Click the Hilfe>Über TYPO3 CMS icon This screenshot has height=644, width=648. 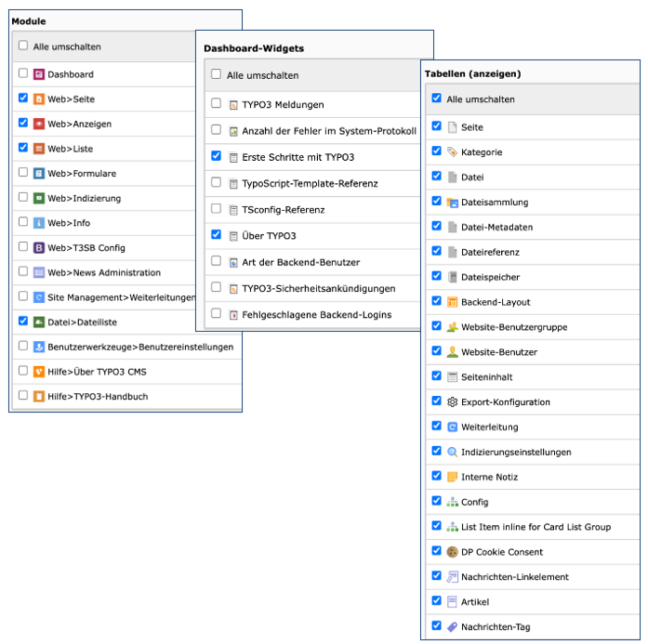coord(39,372)
